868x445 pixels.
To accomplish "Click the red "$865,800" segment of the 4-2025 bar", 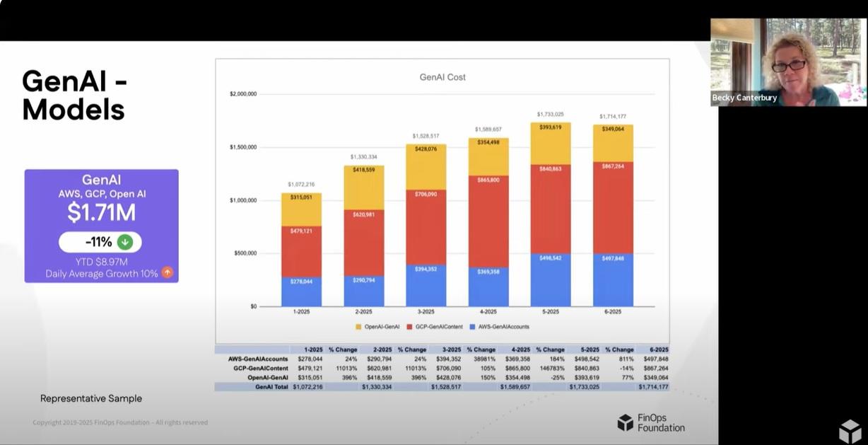I will pos(488,221).
